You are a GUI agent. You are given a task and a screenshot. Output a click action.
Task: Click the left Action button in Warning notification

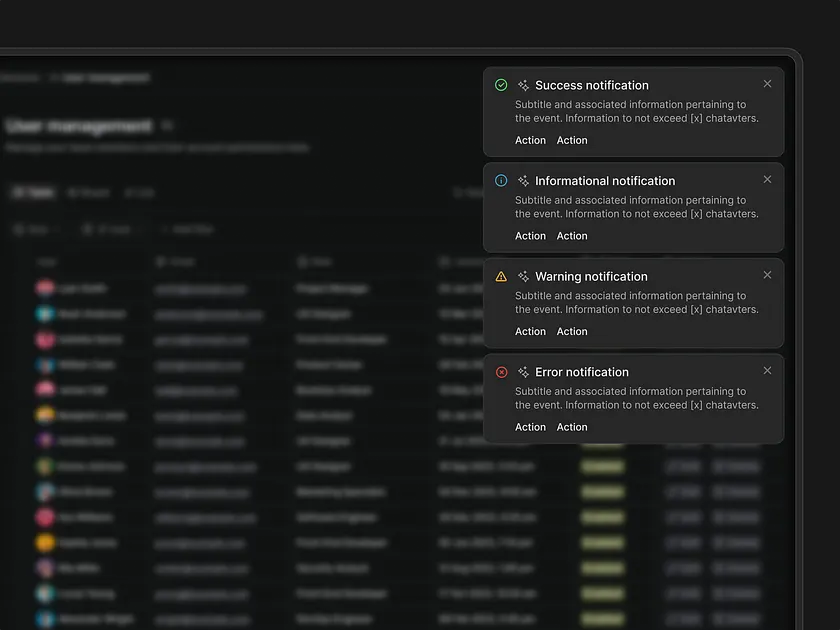[x=530, y=332]
